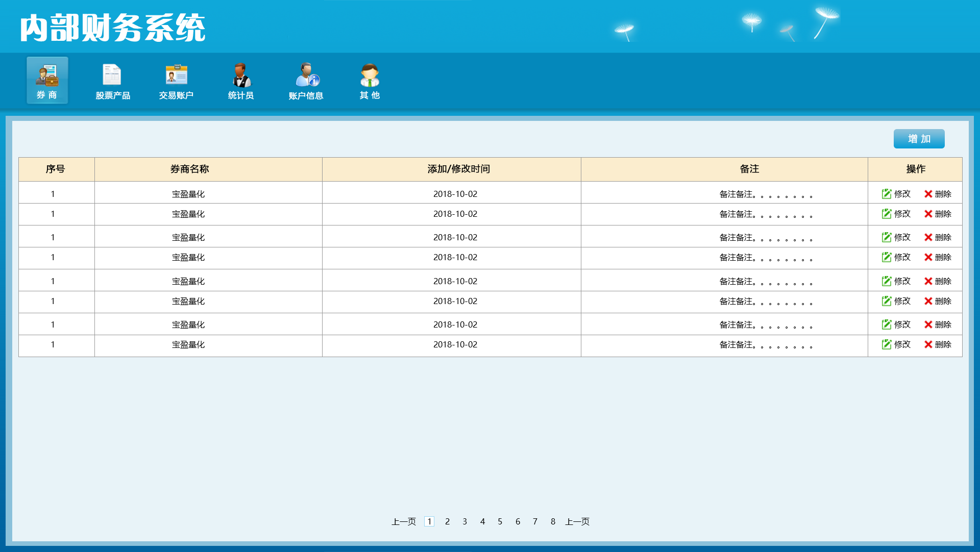Open the 账户信息 user info icon

point(306,75)
